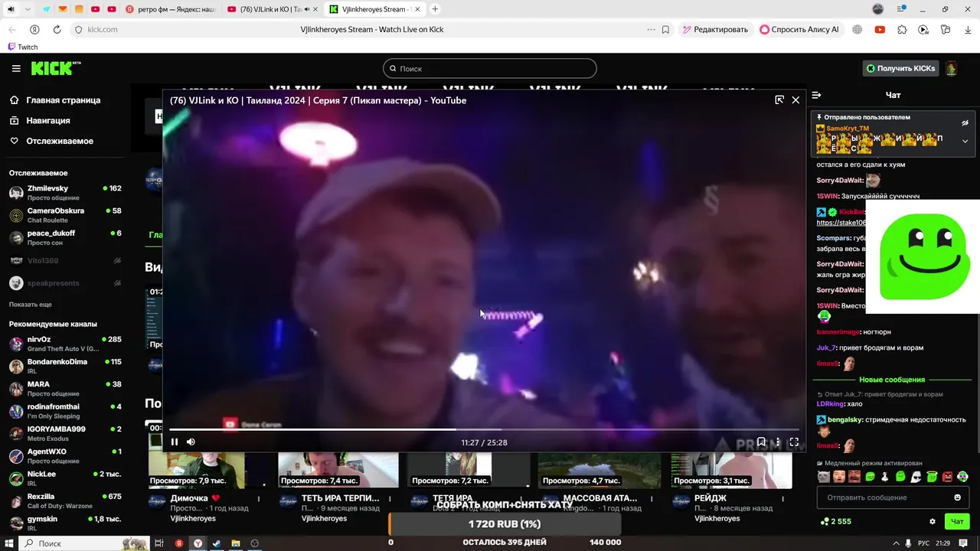Open ТЕТЬ ИРА ТЕРПИ video options menu

pyautogui.click(x=390, y=498)
